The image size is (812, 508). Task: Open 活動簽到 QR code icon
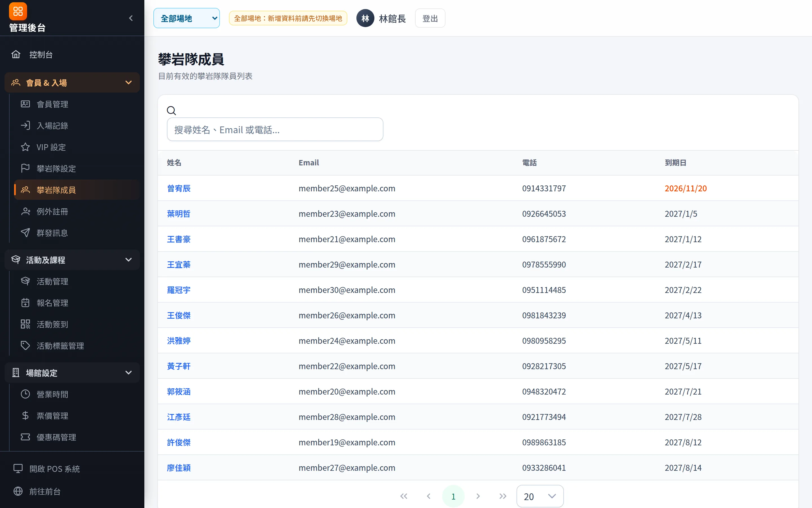(25, 324)
